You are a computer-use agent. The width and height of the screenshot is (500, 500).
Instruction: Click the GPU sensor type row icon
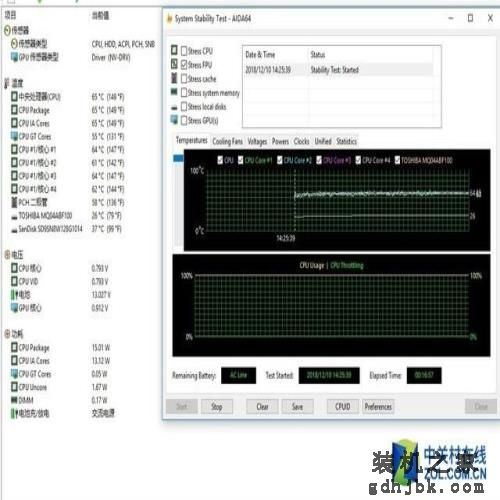[14, 57]
